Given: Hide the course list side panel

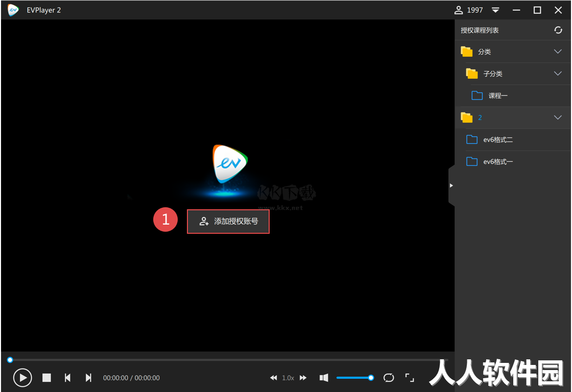Looking at the screenshot, I should tap(451, 186).
